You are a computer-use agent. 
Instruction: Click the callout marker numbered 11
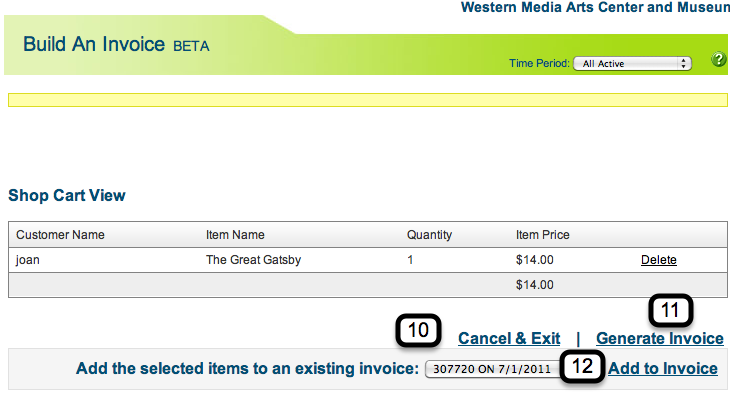(673, 311)
